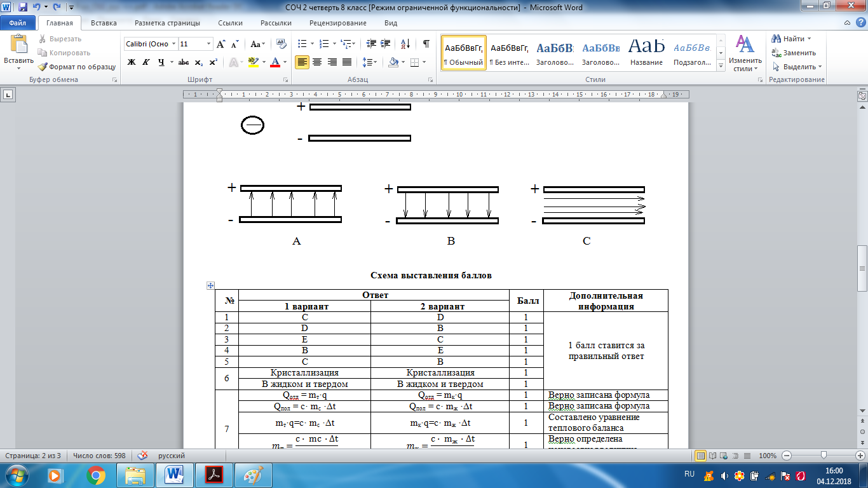Click the Zoom In plus button
Screen dimensions: 868x488
click(x=860, y=456)
